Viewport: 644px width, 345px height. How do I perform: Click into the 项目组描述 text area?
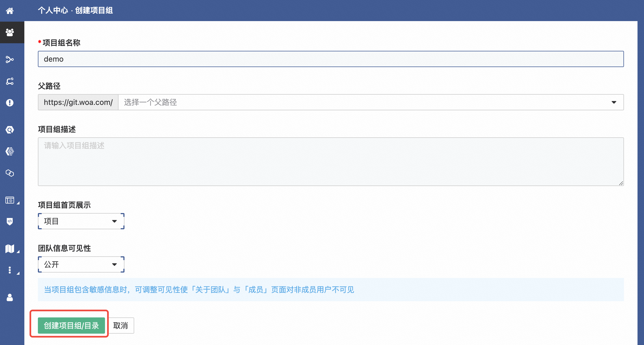pyautogui.click(x=331, y=162)
